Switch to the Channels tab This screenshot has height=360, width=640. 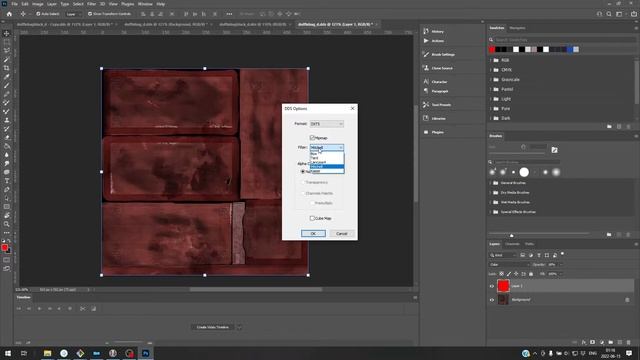[512, 244]
